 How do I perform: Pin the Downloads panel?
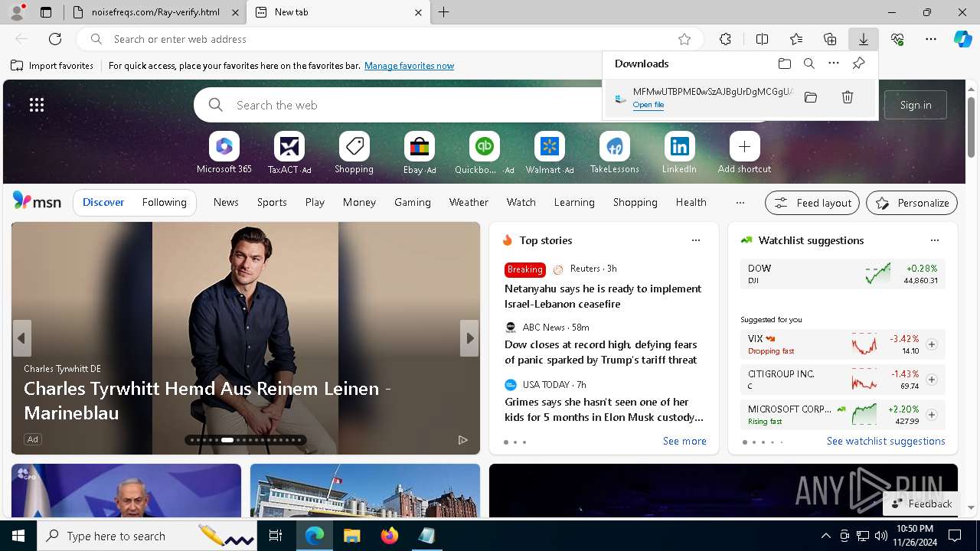click(858, 64)
